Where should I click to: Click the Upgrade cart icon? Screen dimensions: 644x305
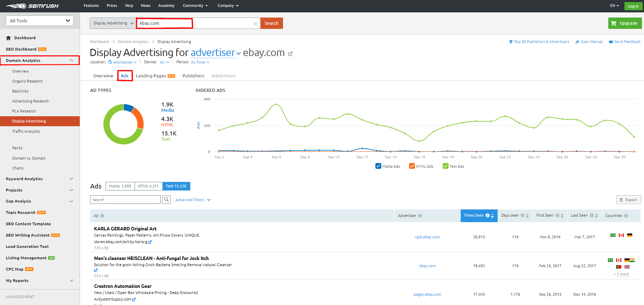click(614, 23)
